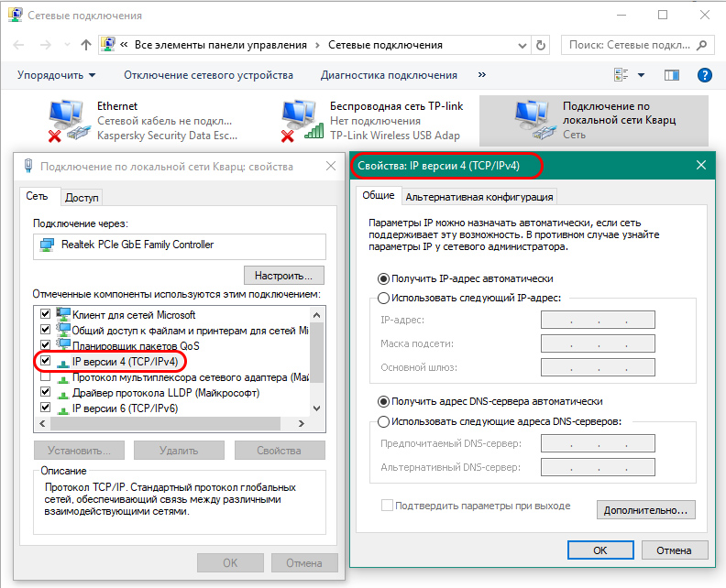Click OK in IPv4 properties dialog

tap(600, 550)
